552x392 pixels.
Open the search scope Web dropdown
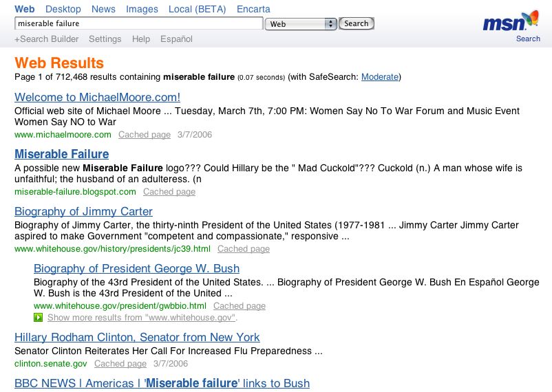(301, 24)
